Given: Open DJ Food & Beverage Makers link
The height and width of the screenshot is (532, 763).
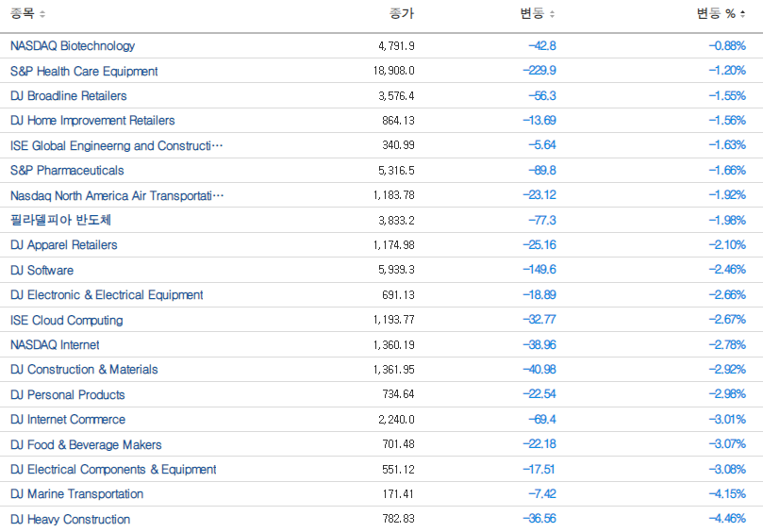Looking at the screenshot, I should point(86,444).
